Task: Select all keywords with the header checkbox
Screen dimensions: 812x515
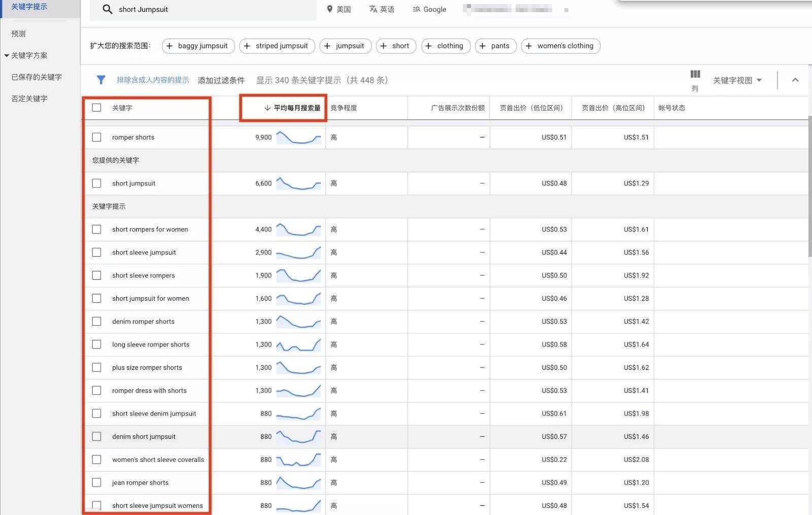Action: pos(96,107)
